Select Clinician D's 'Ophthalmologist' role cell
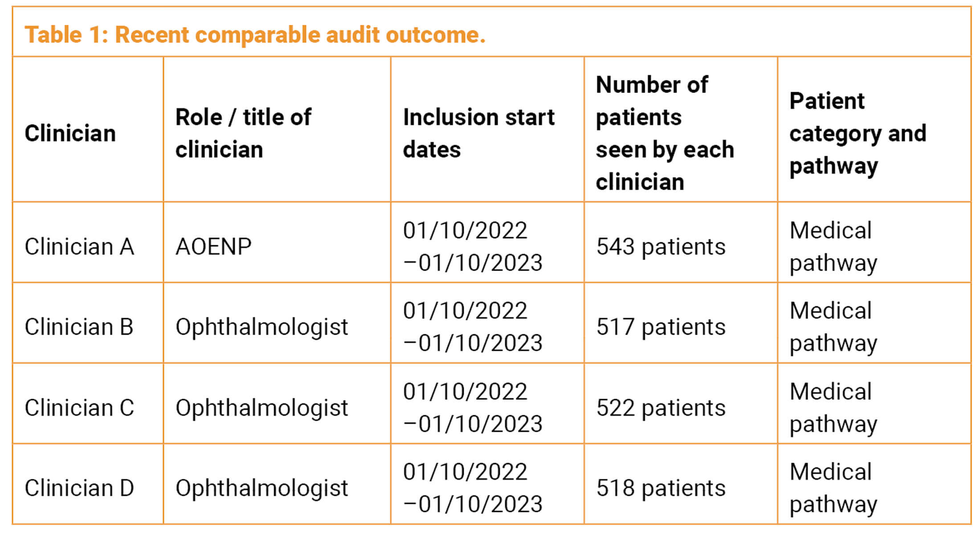The width and height of the screenshot is (980, 535). coord(261,488)
